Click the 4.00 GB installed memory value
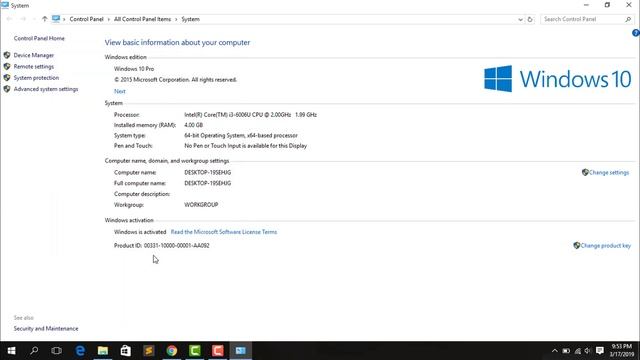 [x=193, y=125]
